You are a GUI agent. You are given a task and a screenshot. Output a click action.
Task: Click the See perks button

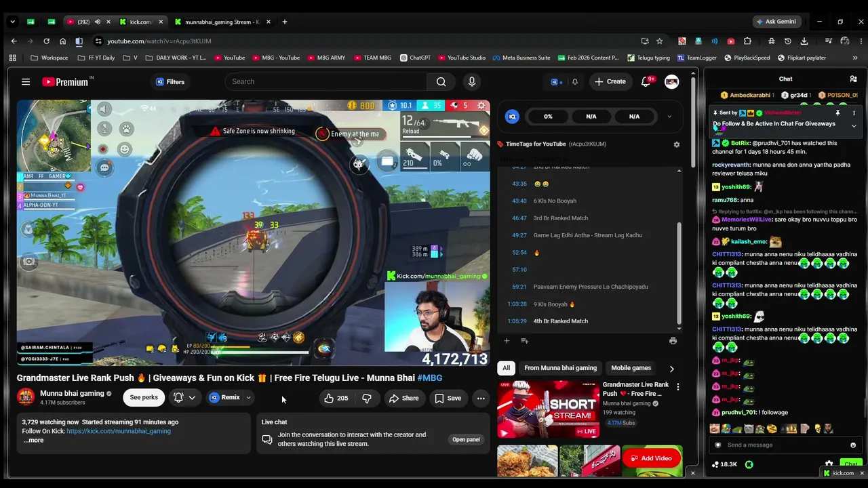tap(144, 398)
